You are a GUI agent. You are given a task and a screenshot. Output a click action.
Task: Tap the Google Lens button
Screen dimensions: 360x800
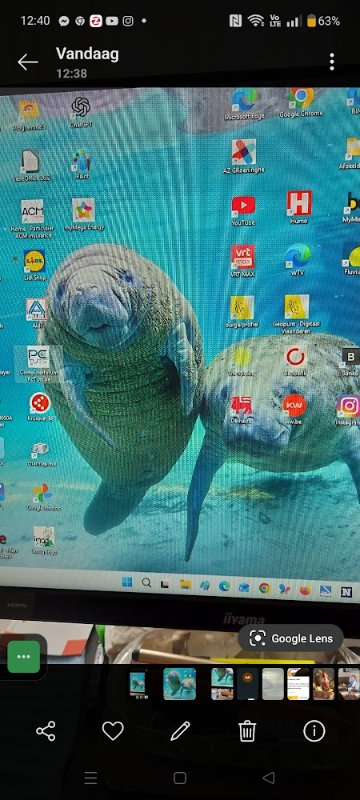click(x=291, y=638)
